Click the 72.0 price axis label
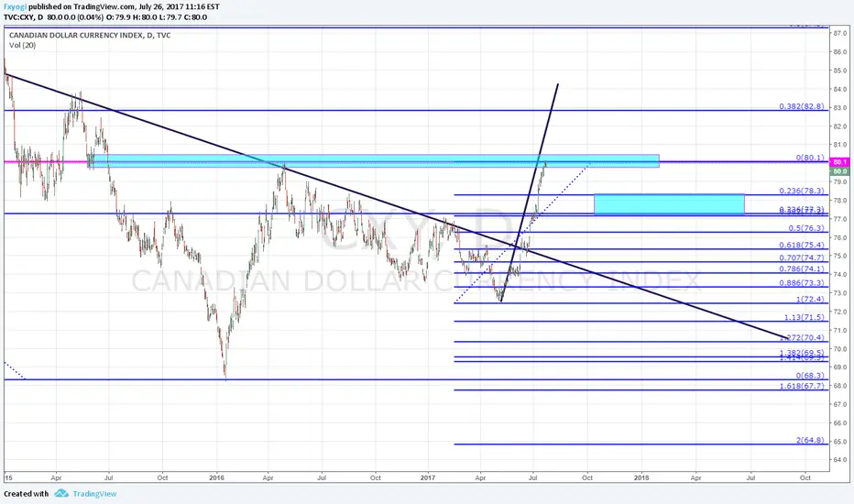This screenshot has height=504, width=854. pyautogui.click(x=839, y=312)
